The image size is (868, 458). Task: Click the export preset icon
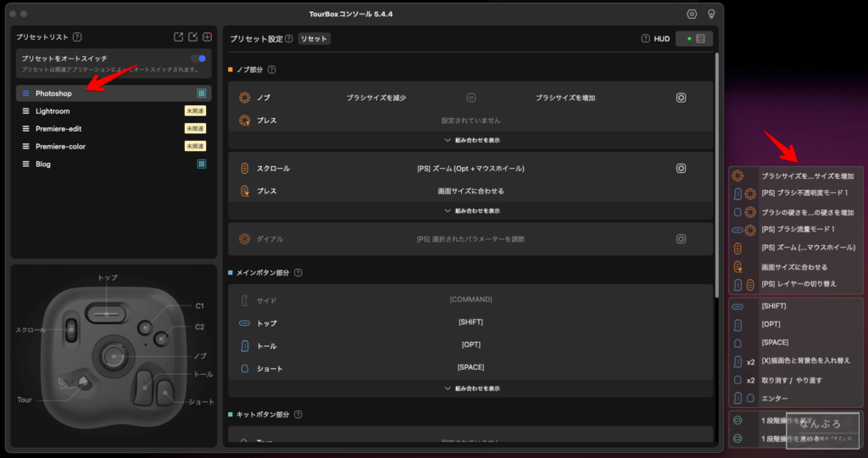178,37
